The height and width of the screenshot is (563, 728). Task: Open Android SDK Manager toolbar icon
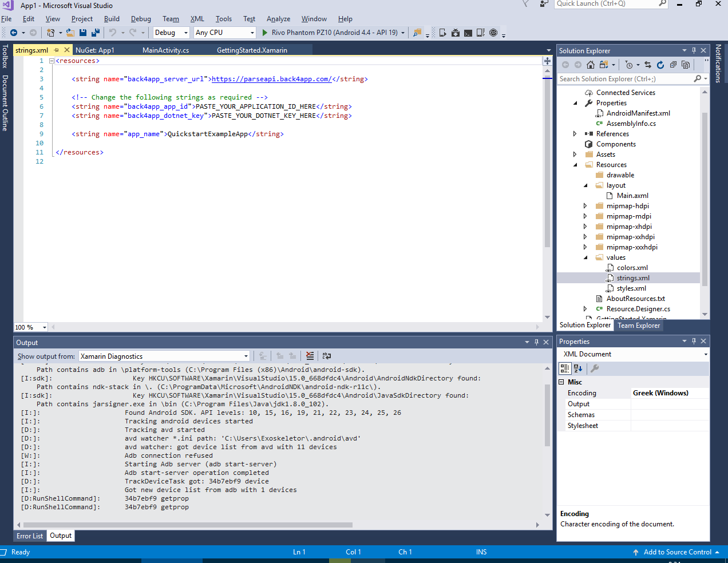pos(456,33)
